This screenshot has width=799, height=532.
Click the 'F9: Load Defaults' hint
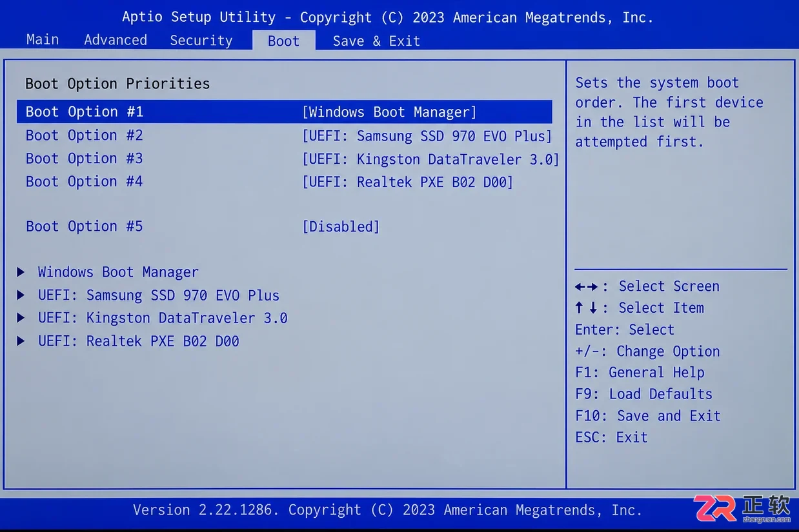[x=643, y=394]
